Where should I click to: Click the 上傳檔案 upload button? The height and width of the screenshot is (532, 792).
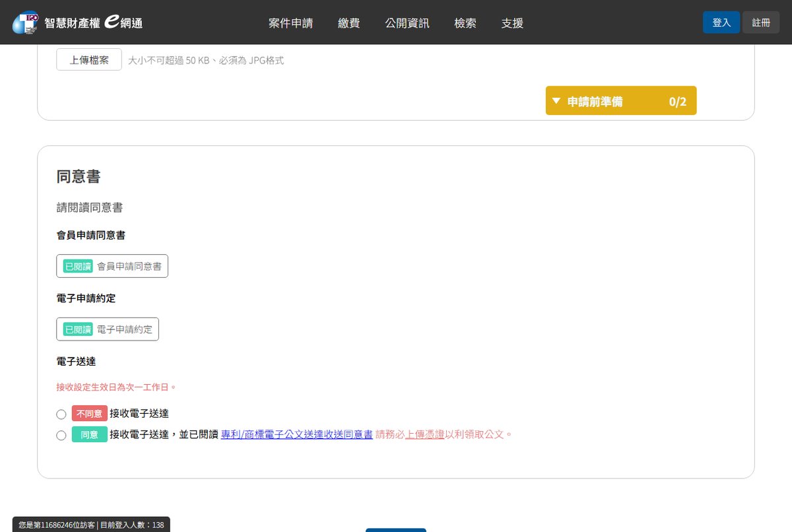coord(89,59)
